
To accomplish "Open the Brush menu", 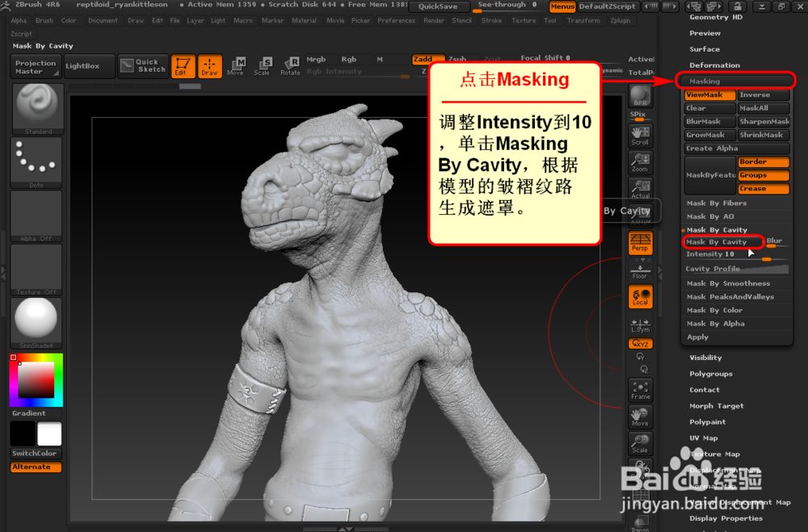I will (44, 21).
